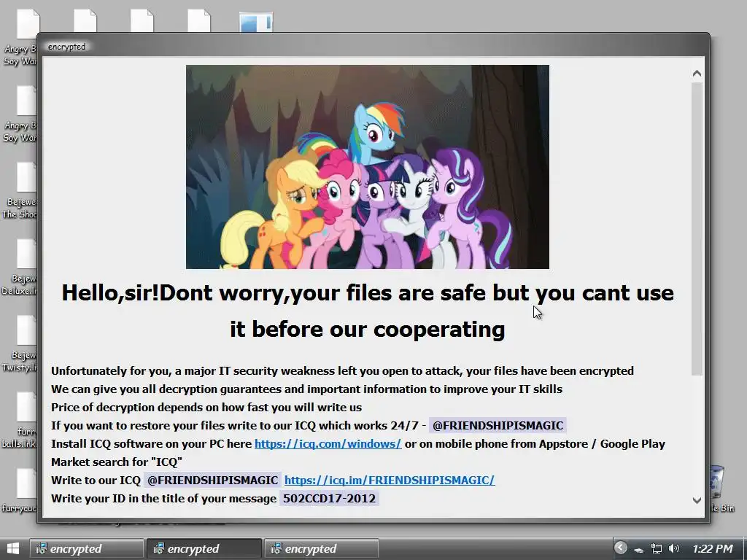This screenshot has height=560, width=747.
Task: Click the pony group image
Action: click(x=368, y=167)
